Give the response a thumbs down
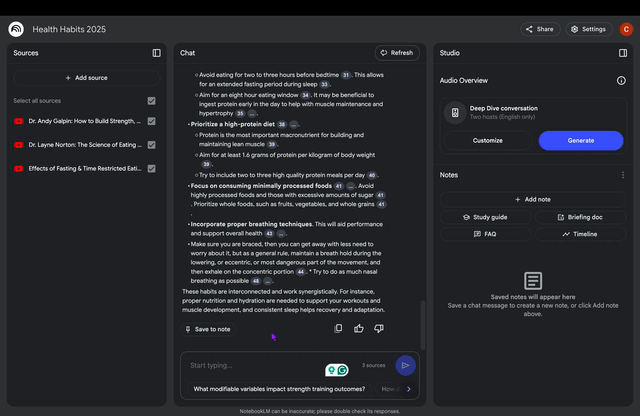 [x=379, y=328]
